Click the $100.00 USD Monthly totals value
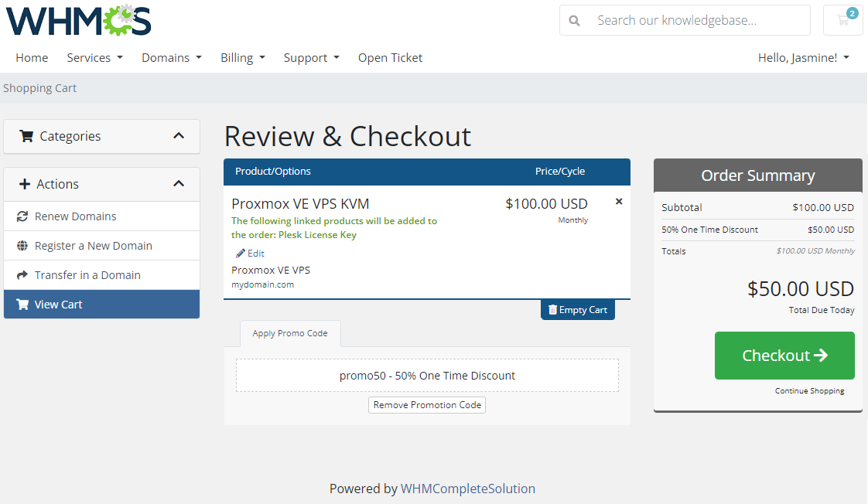The width and height of the screenshot is (868, 504). [x=815, y=251]
